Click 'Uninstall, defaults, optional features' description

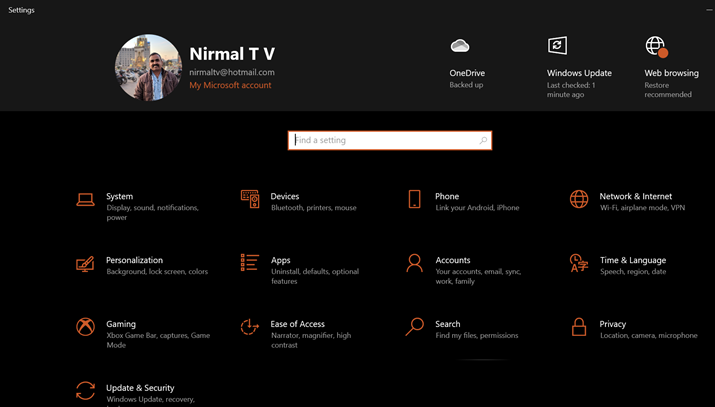coord(315,276)
